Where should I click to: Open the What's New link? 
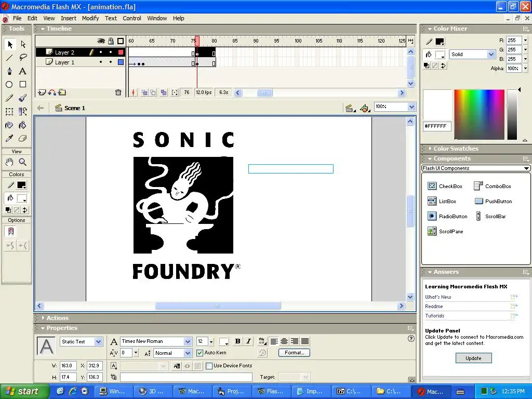pyautogui.click(x=438, y=297)
